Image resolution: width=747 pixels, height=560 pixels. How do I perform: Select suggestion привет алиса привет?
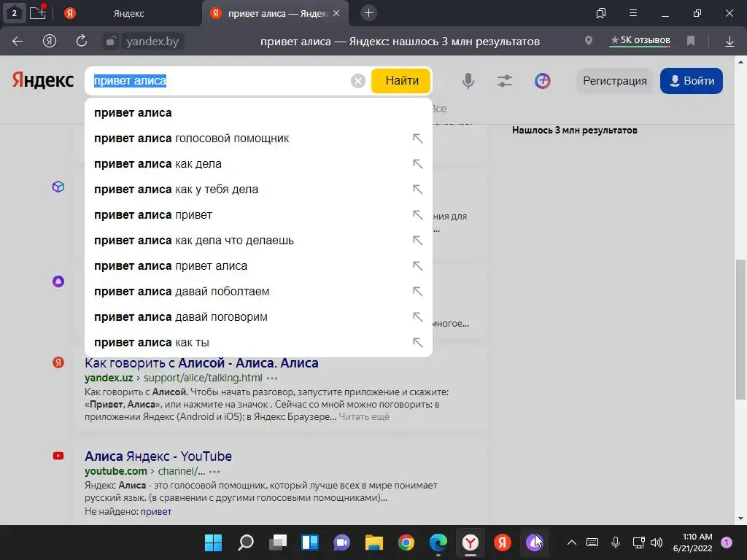pos(258,215)
